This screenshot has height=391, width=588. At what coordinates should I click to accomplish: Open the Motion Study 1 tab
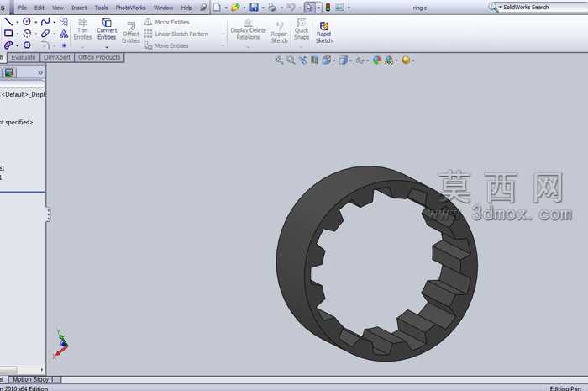[x=33, y=379]
